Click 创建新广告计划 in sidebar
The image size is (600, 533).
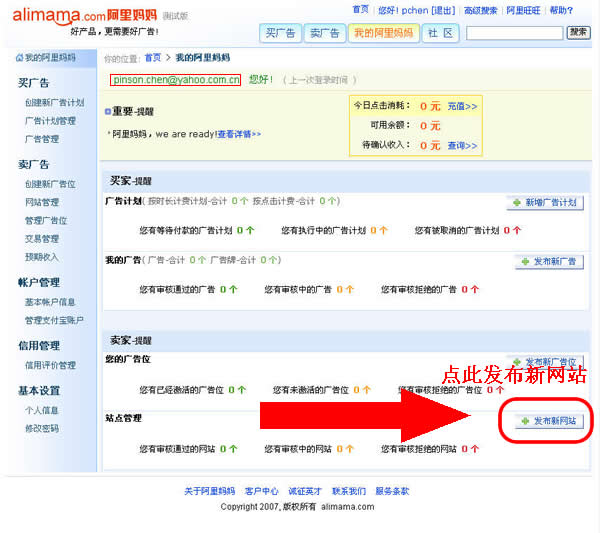55,103
